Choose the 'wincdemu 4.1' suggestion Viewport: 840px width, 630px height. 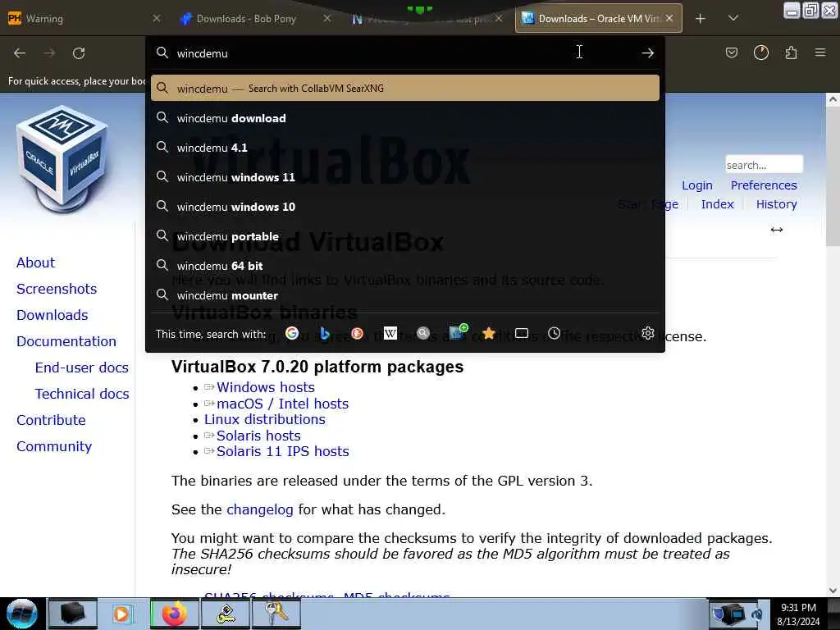click(405, 148)
